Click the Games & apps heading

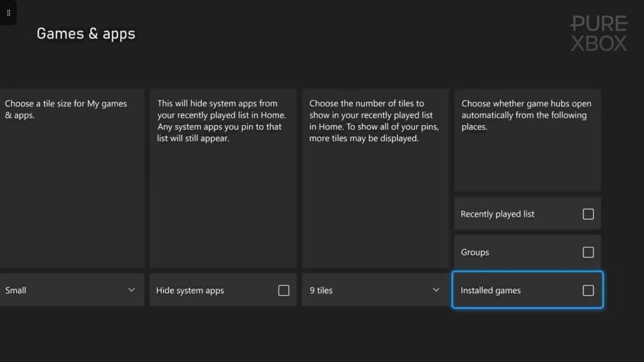click(86, 34)
